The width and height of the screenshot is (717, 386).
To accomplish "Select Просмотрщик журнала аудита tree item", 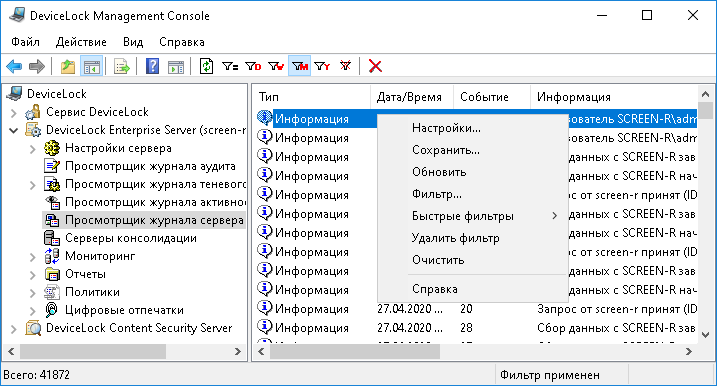I will point(150,166).
